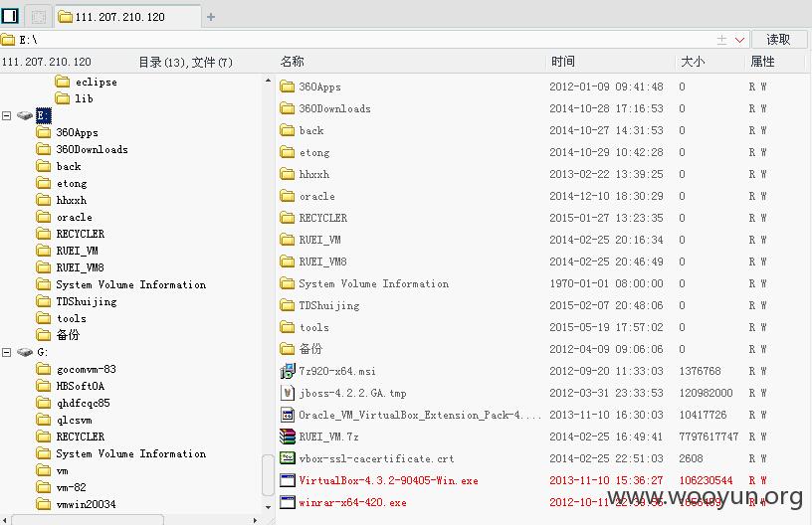Select vmwin20034 folder in tree
Image resolution: width=812 pixels, height=525 pixels.
click(76, 504)
